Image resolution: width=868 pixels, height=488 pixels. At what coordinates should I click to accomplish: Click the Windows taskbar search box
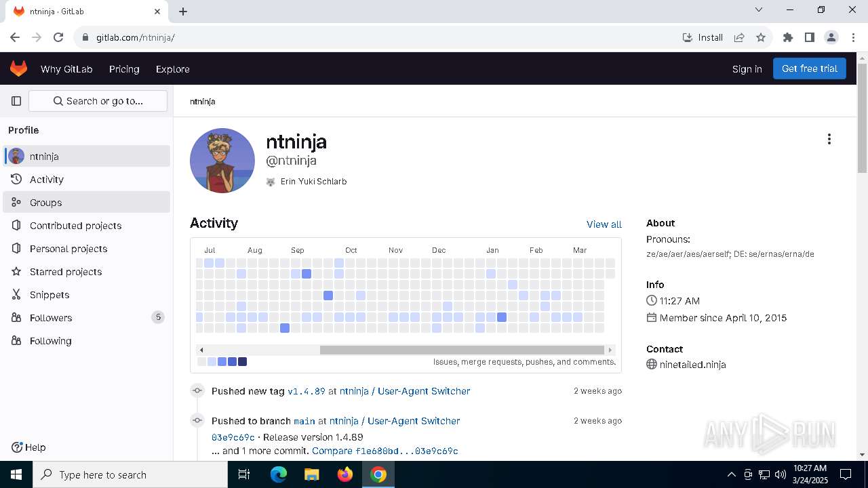130,474
